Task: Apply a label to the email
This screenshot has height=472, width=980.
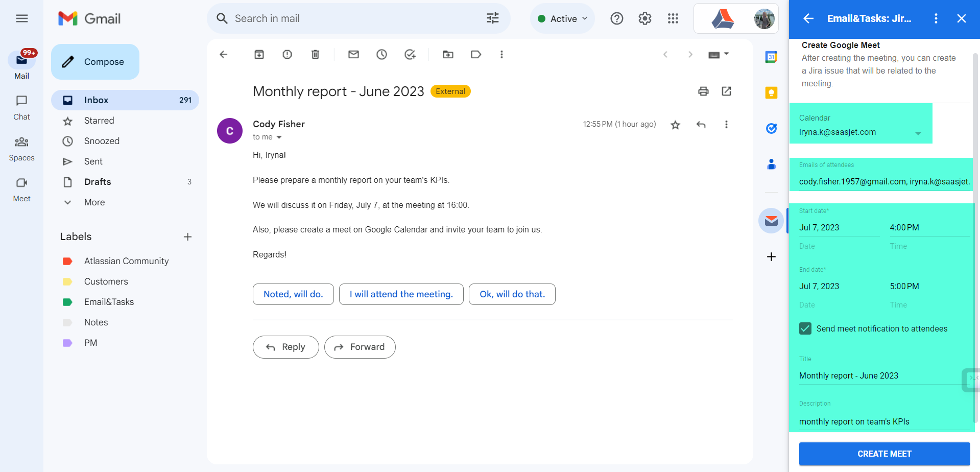Action: tap(476, 55)
